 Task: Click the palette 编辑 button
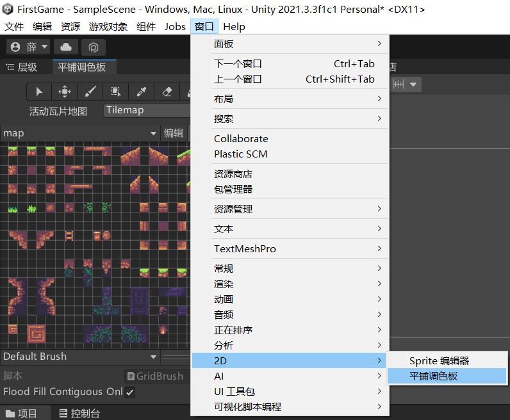coord(174,133)
